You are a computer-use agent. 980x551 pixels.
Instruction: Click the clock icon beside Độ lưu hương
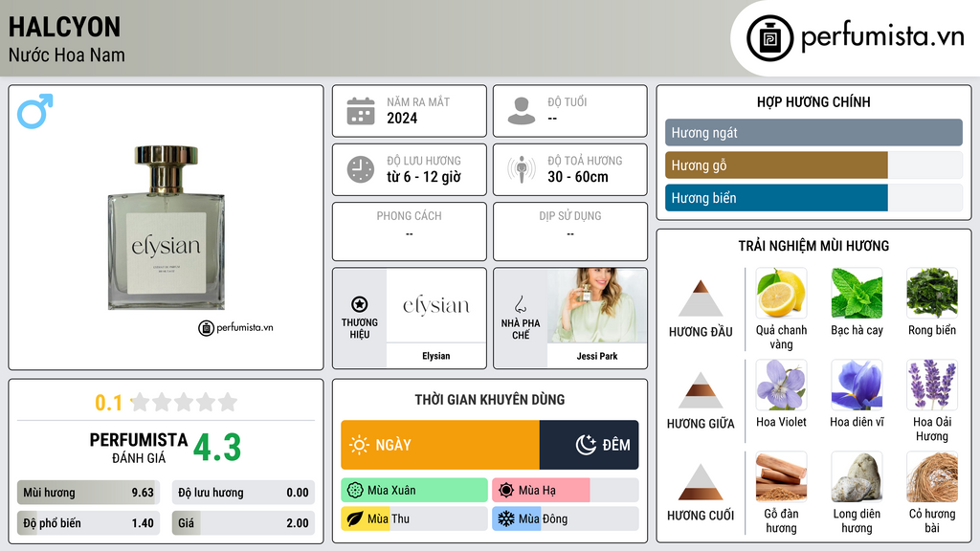click(x=361, y=169)
